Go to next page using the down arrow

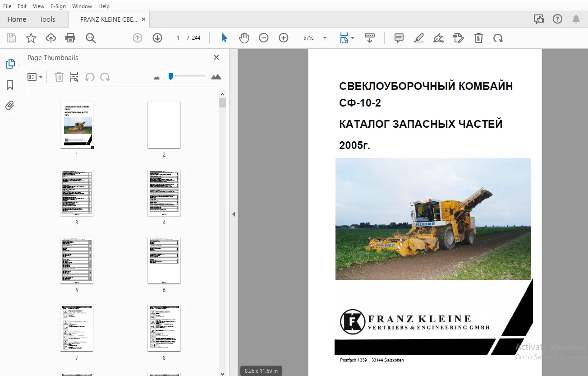(157, 38)
